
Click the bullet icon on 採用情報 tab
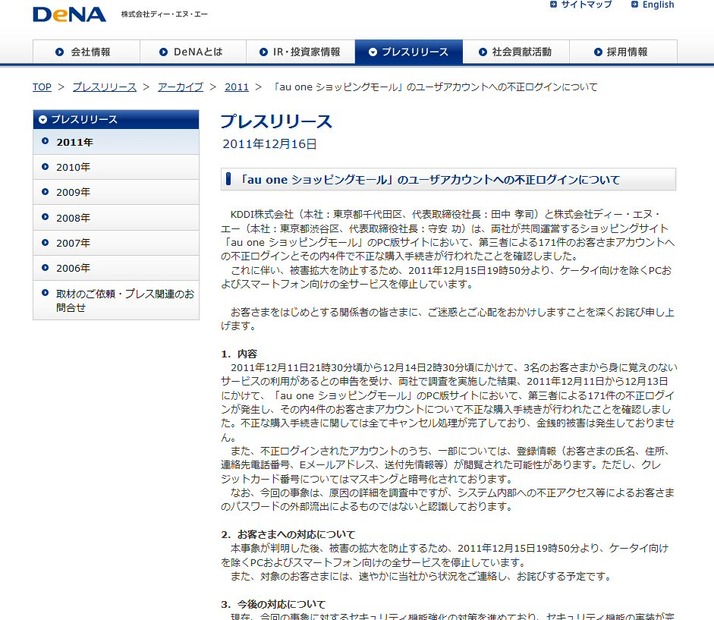pos(598,52)
